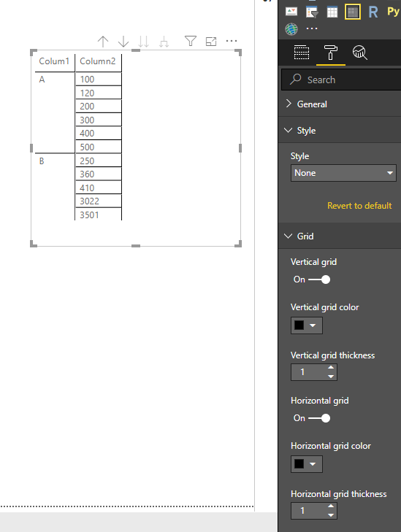Select the KPI card visualization icon
Image resolution: width=401 pixels, height=532 pixels.
tap(291, 11)
